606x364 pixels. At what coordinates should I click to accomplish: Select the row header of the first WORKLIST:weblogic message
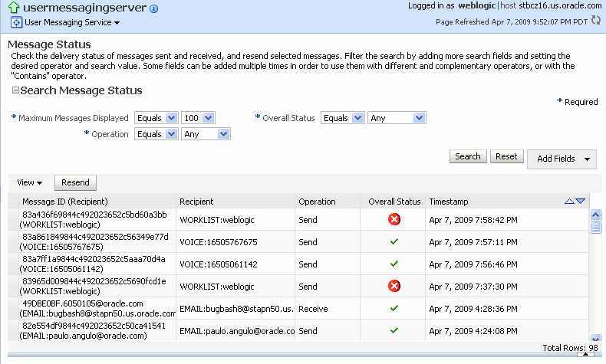(13, 220)
